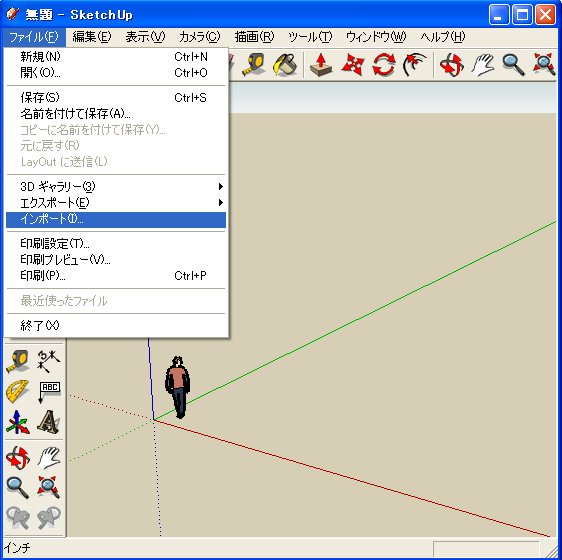
Task: Select the Rotate tool in top toolbar
Action: (x=384, y=65)
